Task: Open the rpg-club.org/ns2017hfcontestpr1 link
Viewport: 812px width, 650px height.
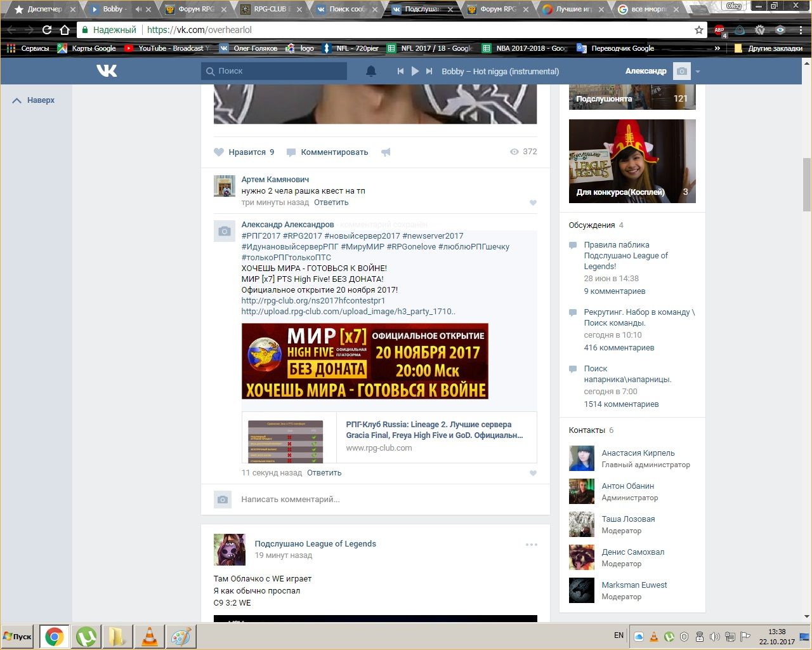Action: (313, 301)
